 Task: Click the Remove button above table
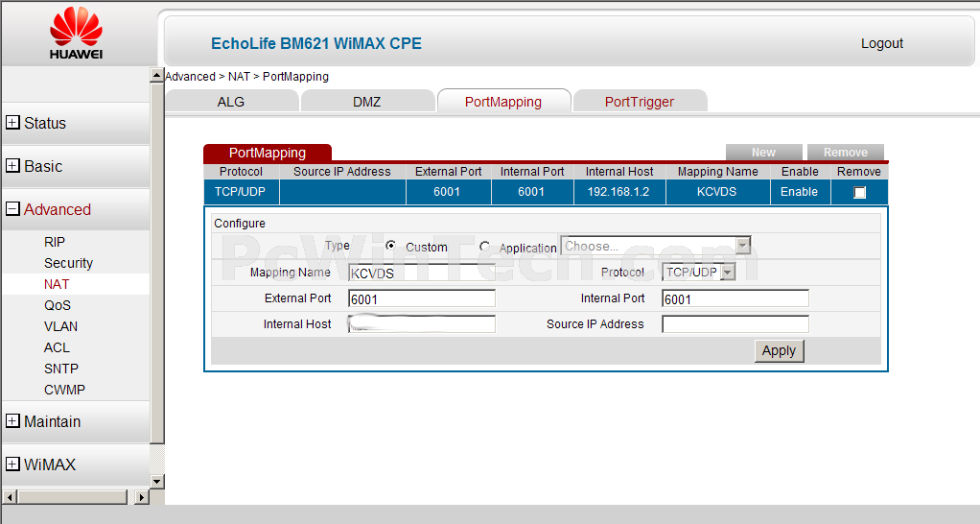pos(845,152)
